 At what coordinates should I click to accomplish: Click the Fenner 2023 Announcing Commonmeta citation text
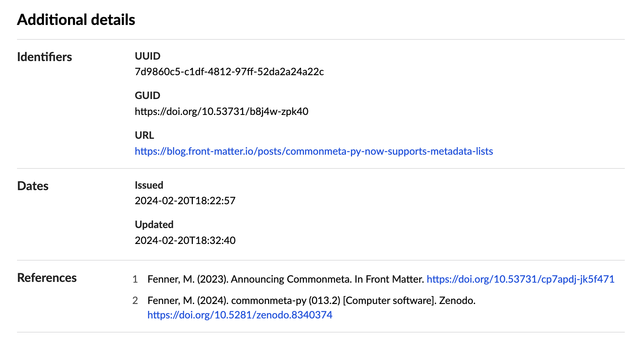286,279
